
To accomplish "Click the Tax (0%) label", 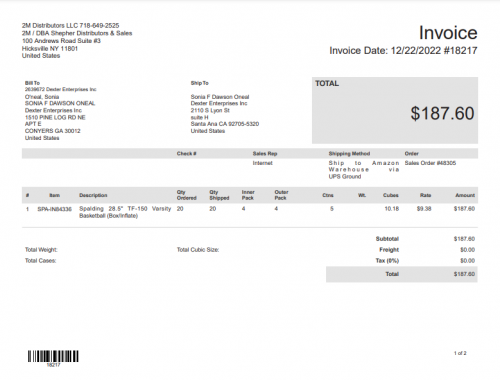I will [x=387, y=261].
